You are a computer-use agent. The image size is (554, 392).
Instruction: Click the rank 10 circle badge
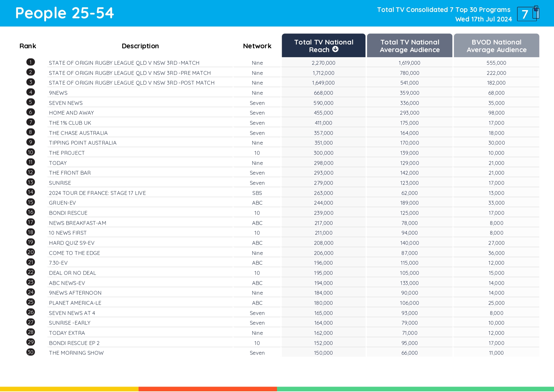click(x=30, y=152)
